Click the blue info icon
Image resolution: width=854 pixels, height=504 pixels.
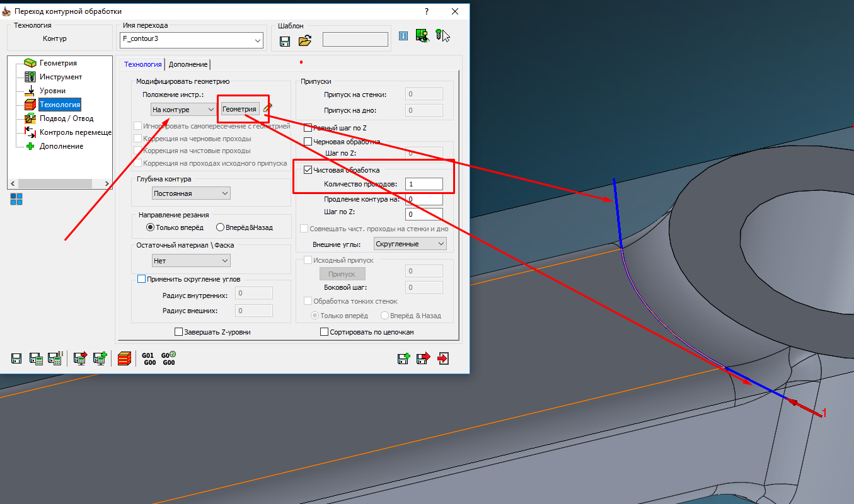tap(403, 37)
